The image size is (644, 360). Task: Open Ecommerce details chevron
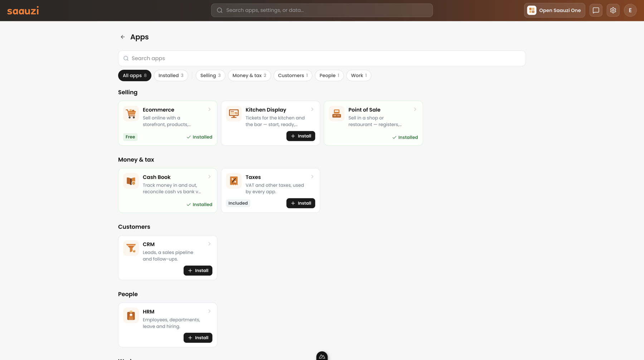[209, 109]
